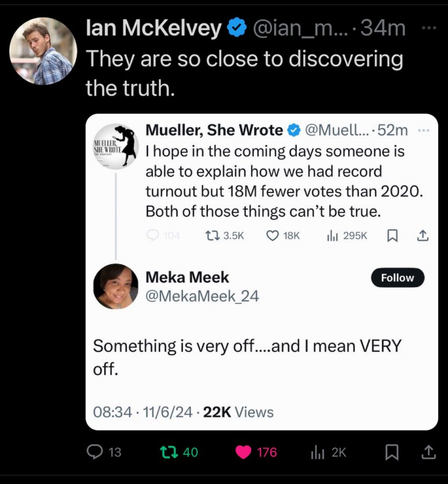Reply icon on Mueller, She Wrote tweet
Image resolution: width=448 pixels, height=484 pixels.
[x=153, y=235]
